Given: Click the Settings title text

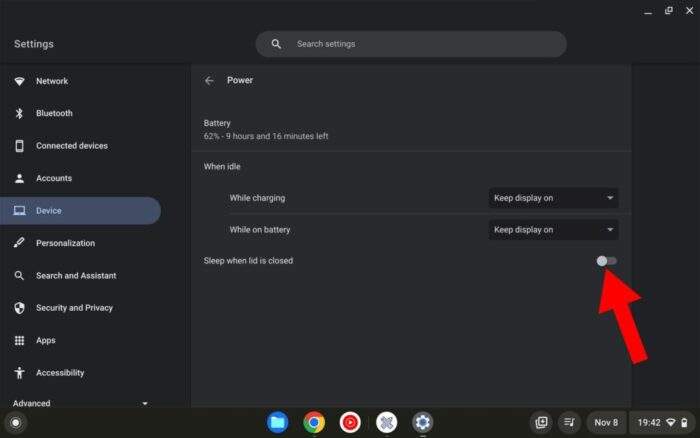Looking at the screenshot, I should (34, 44).
